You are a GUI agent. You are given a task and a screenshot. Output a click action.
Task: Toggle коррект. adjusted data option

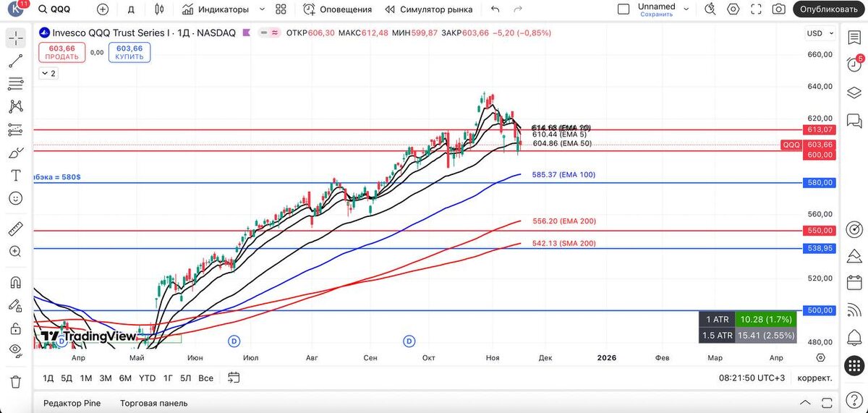(x=814, y=378)
